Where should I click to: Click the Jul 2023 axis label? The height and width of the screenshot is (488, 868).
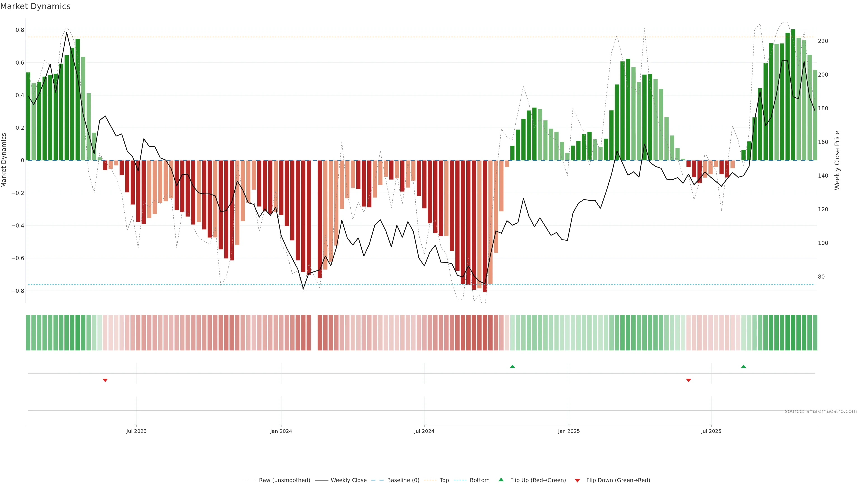[137, 431]
